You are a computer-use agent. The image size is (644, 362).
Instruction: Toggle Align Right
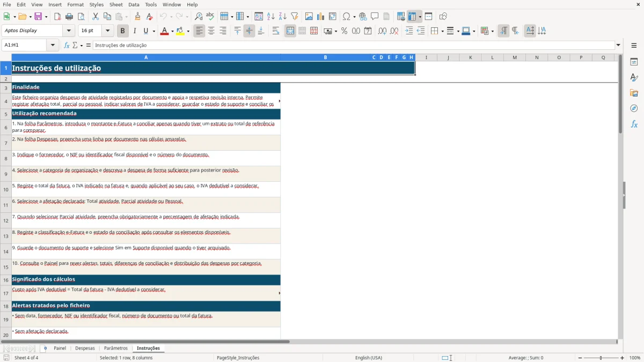coord(223,31)
